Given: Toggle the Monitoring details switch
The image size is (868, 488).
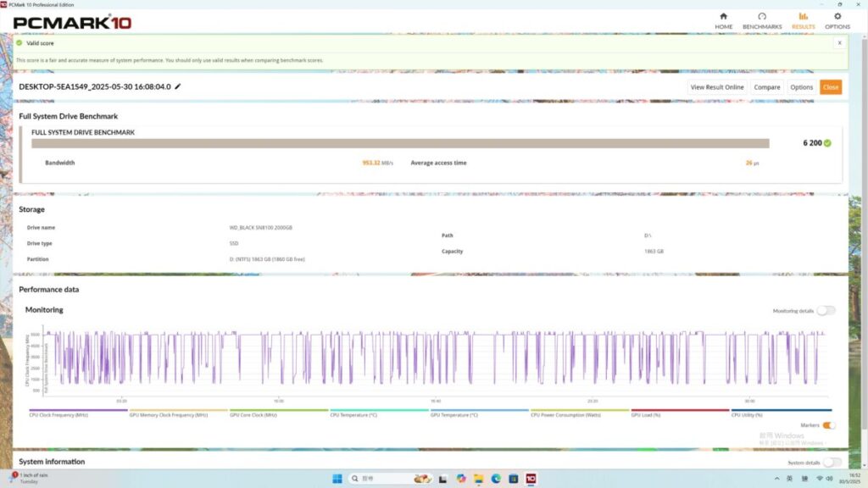Looking at the screenshot, I should pyautogui.click(x=826, y=311).
